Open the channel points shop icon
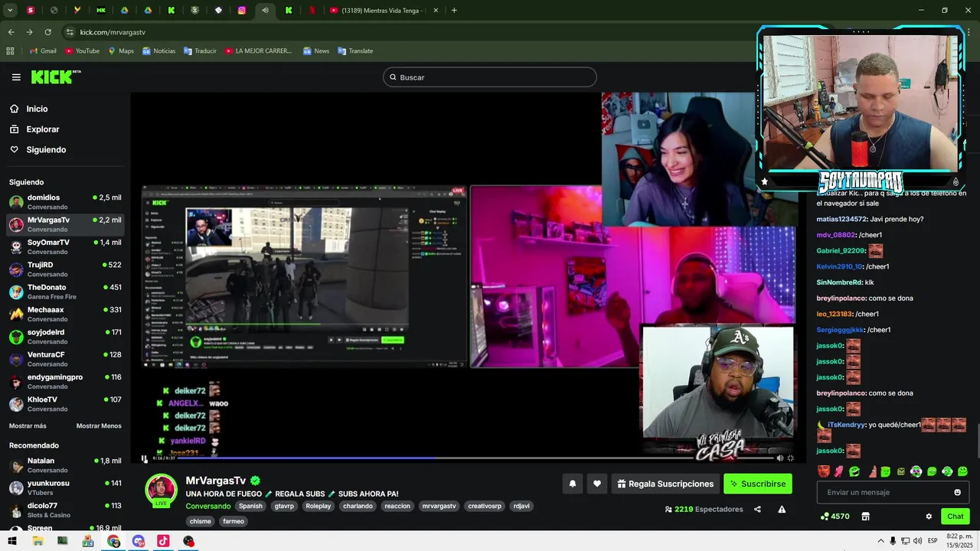 click(x=865, y=517)
